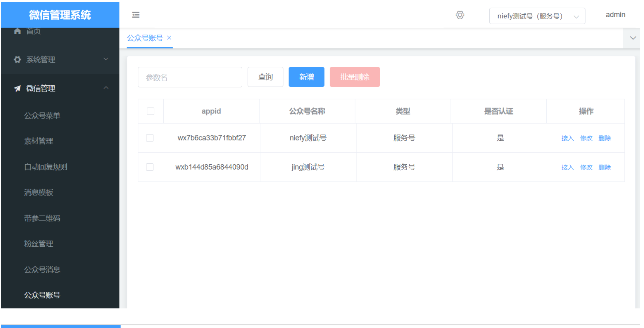This screenshot has height=328, width=644.
Task: Click the 公众号名称 column header
Action: (307, 111)
